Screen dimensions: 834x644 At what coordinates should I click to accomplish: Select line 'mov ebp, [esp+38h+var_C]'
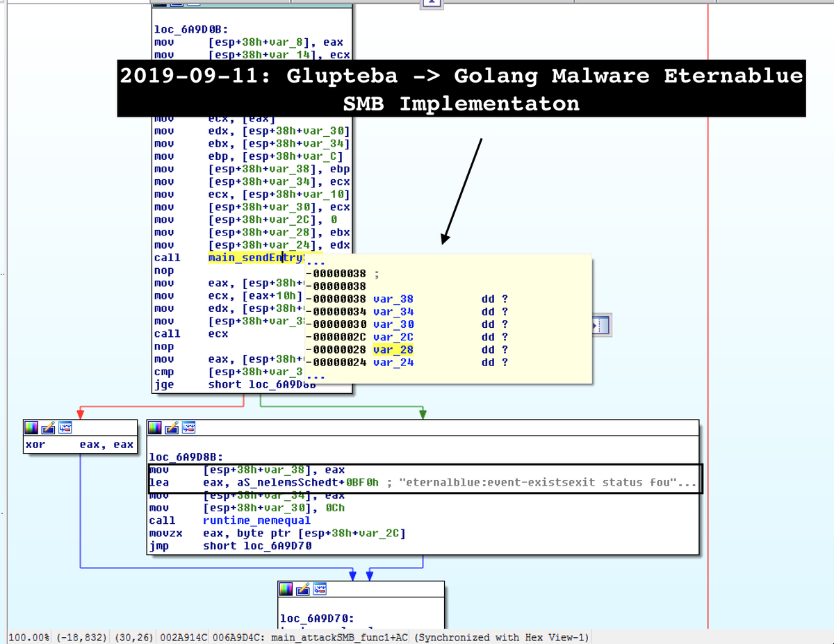tap(249, 156)
